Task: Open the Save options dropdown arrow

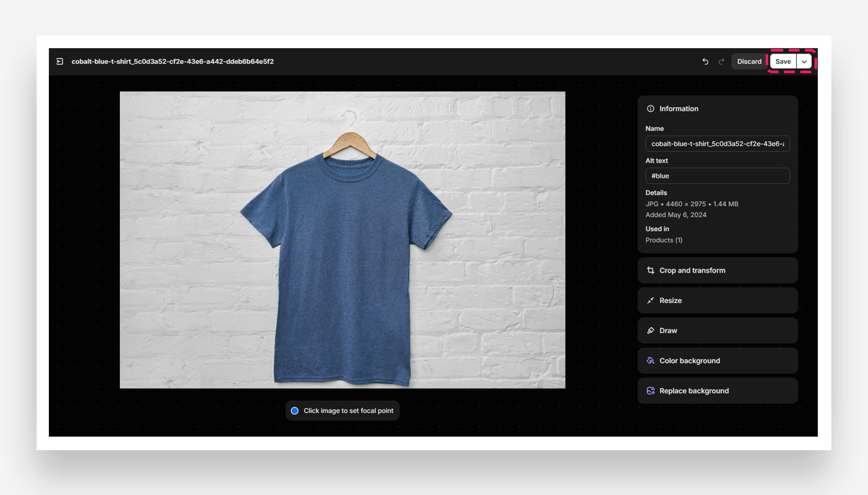Action: [x=804, y=62]
